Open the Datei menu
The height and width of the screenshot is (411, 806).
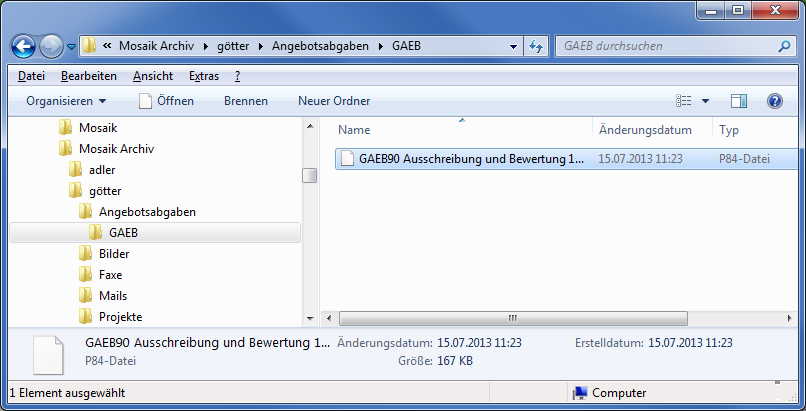tap(31, 76)
